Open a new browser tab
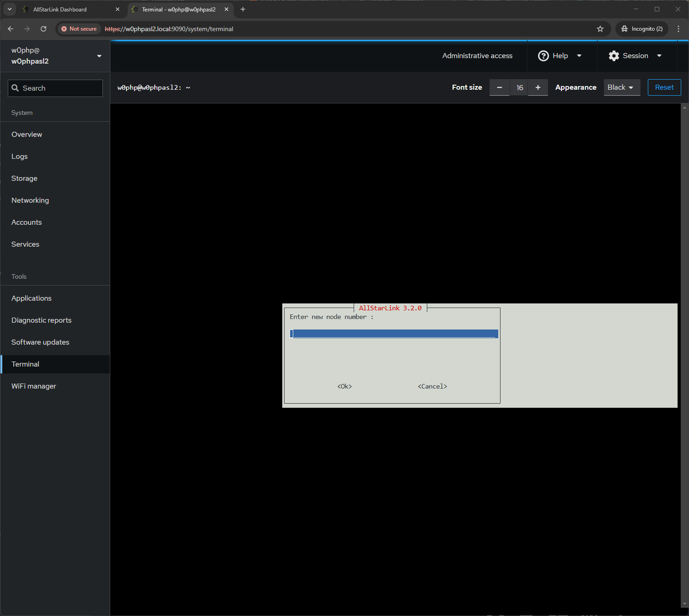The height and width of the screenshot is (616, 689). [x=243, y=9]
